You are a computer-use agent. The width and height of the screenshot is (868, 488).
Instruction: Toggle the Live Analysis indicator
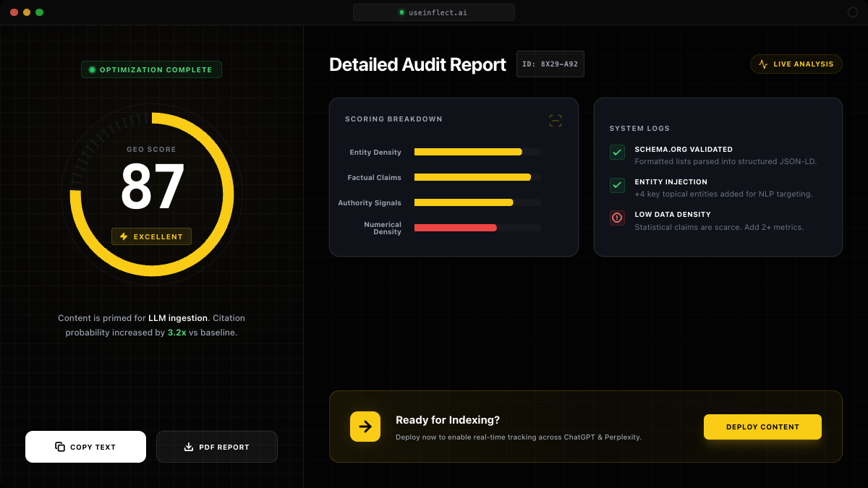pos(796,64)
